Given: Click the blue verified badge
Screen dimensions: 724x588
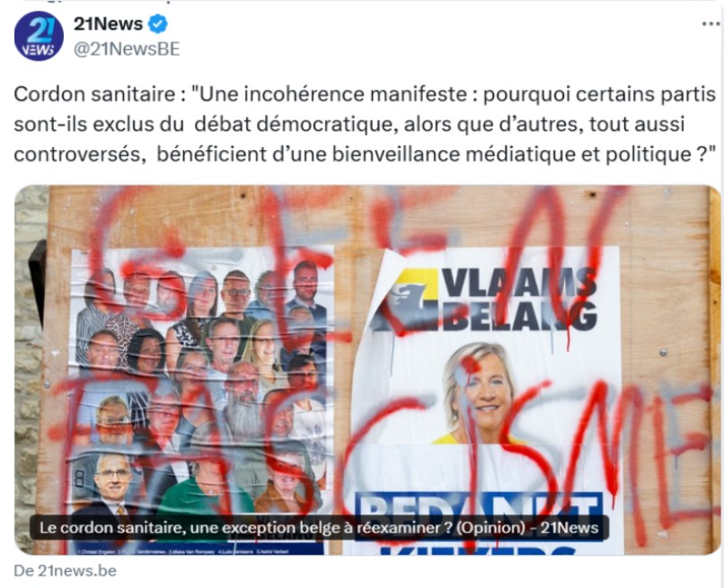Looking at the screenshot, I should pyautogui.click(x=157, y=24).
